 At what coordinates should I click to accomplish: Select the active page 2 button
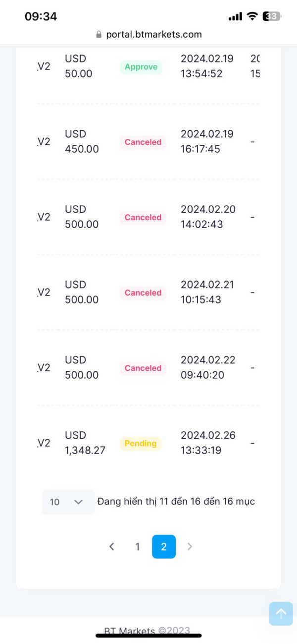click(x=164, y=547)
